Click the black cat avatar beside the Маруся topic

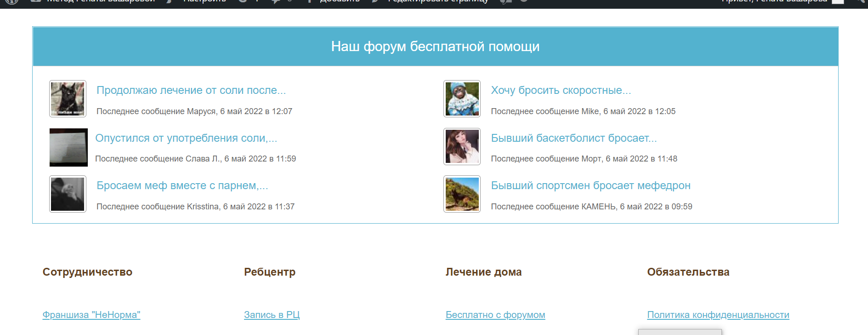68,98
